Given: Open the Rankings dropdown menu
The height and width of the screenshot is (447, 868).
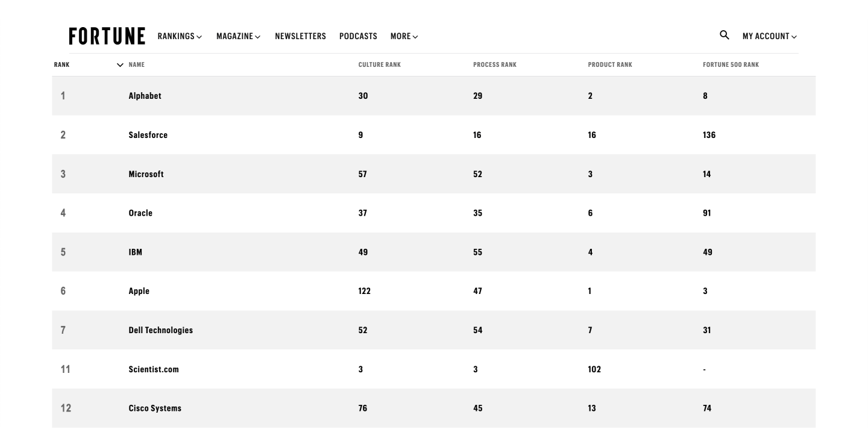Looking at the screenshot, I should click(180, 37).
